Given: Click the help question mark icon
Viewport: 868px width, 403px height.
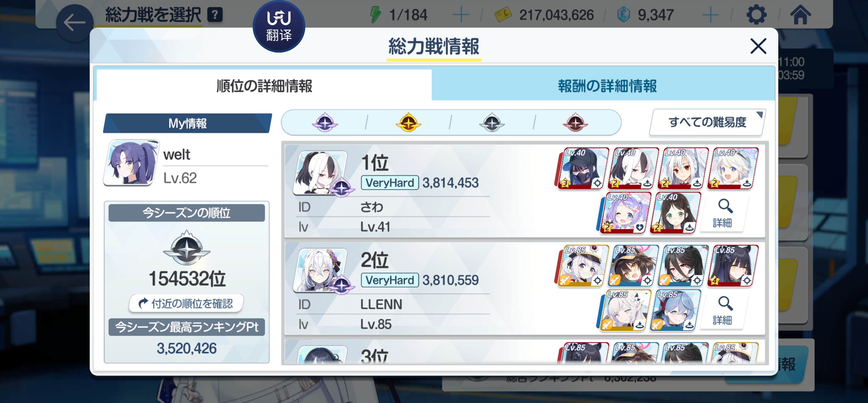Looking at the screenshot, I should click(214, 15).
